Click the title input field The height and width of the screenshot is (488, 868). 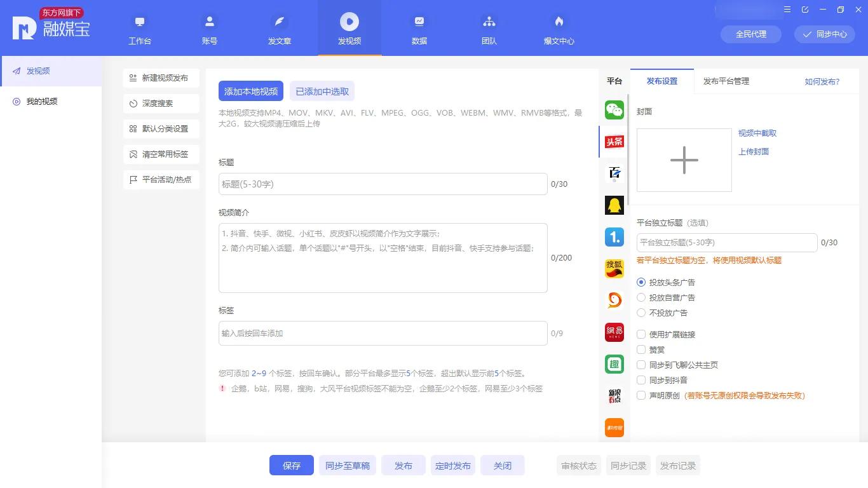pyautogui.click(x=383, y=184)
